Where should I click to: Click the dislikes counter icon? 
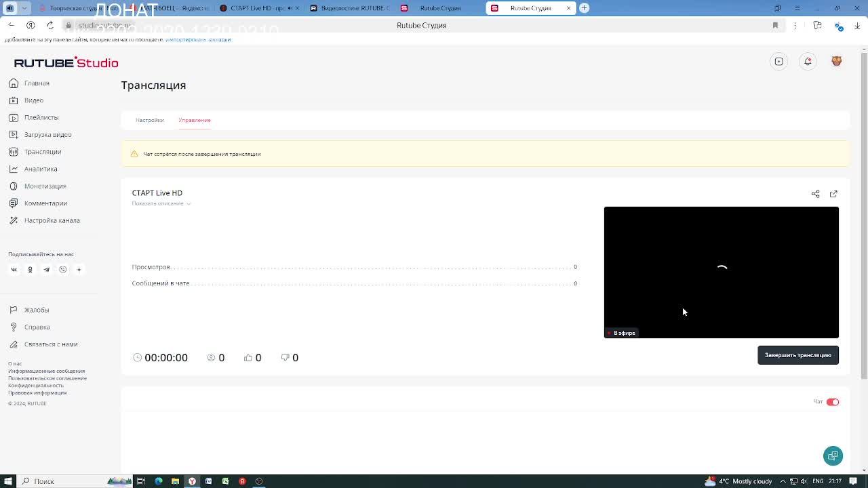(285, 358)
